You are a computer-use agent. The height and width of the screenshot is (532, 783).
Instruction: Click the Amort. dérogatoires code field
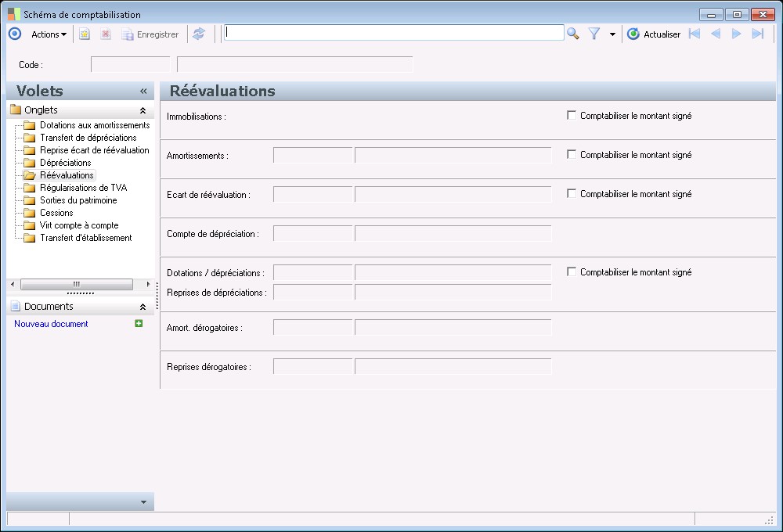click(313, 327)
